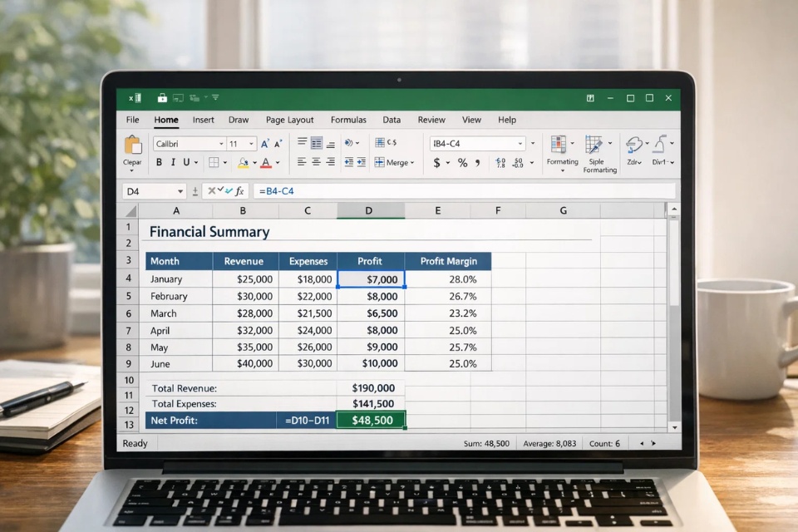798x532 pixels.
Task: Switch to the Page Layout tab
Action: coord(289,120)
